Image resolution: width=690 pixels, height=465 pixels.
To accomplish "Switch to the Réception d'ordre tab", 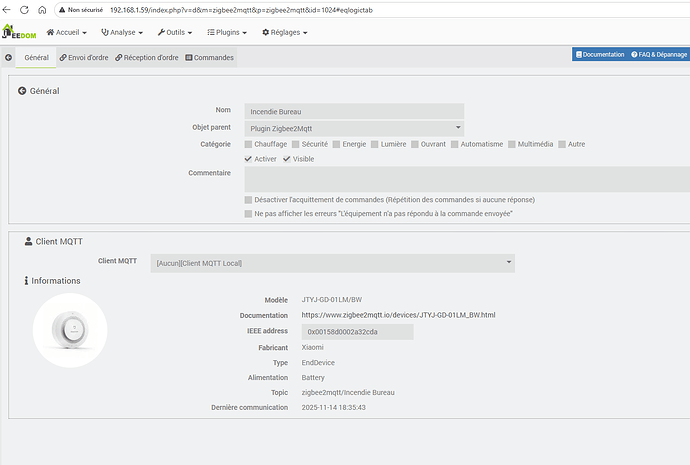I will pos(147,58).
